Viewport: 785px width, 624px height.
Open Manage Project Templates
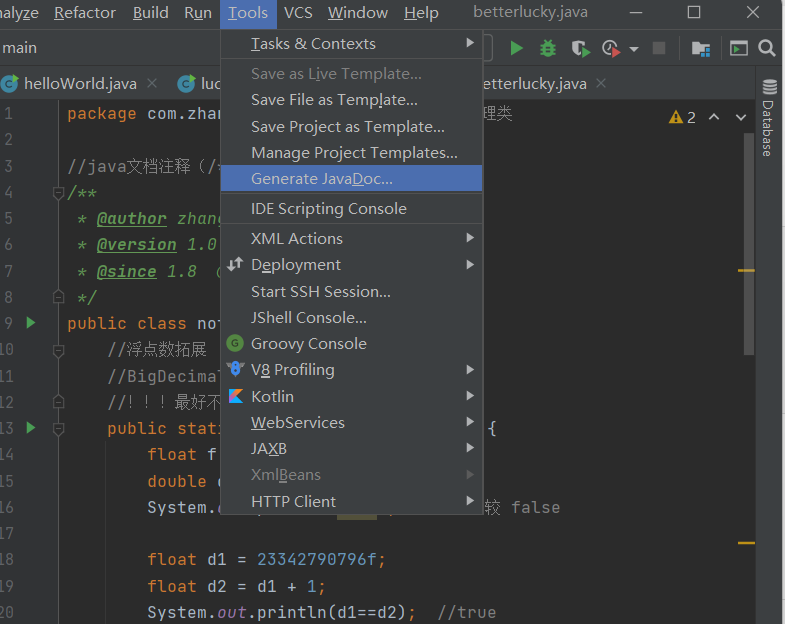[351, 152]
